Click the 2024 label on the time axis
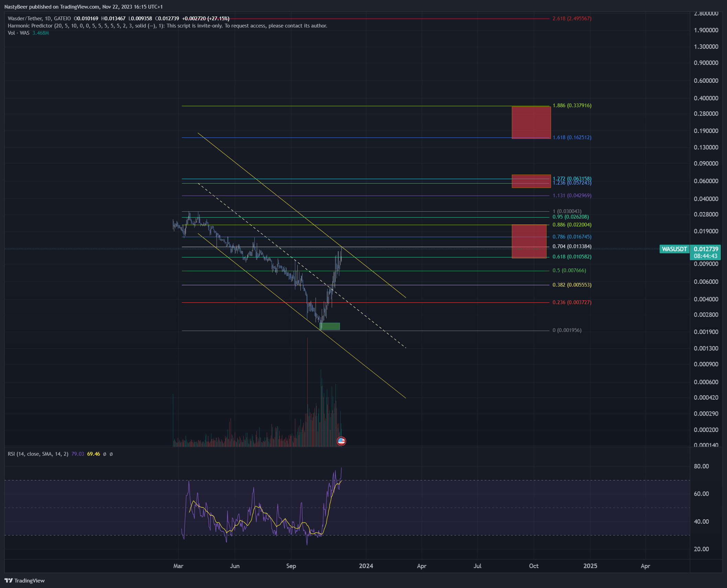 click(366, 566)
